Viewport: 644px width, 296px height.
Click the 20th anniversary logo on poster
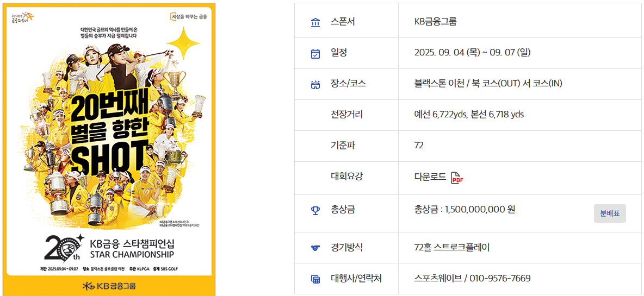click(x=65, y=248)
